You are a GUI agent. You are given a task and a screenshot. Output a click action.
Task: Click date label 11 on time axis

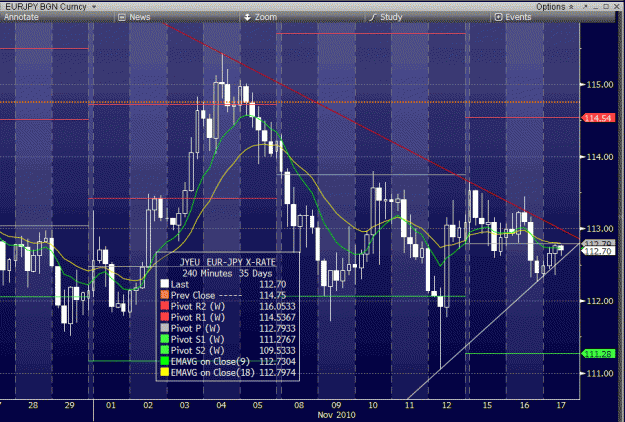(409, 405)
